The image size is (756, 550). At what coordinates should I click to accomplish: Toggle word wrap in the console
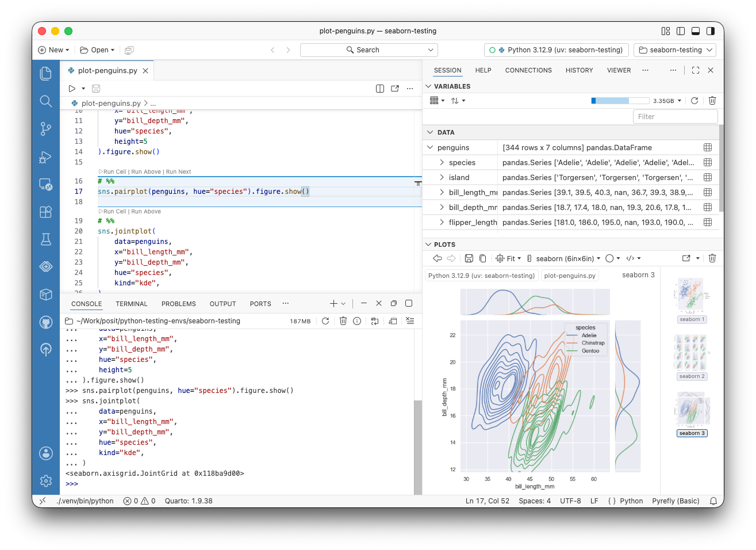374,321
